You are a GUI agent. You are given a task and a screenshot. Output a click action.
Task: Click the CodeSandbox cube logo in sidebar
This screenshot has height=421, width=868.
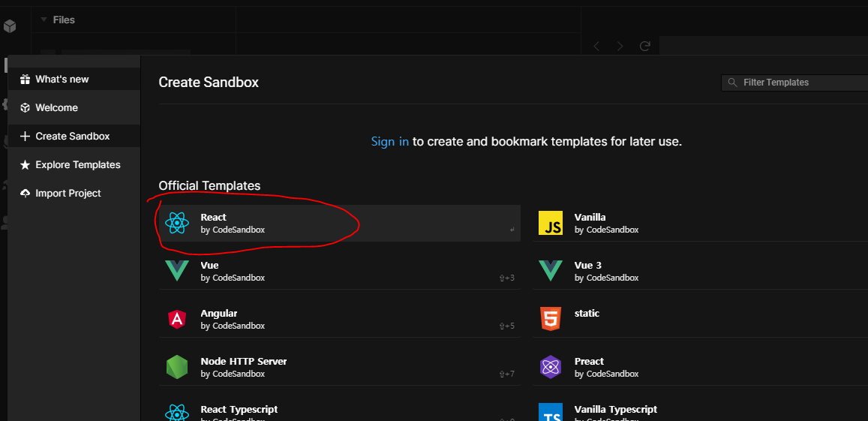coord(10,26)
